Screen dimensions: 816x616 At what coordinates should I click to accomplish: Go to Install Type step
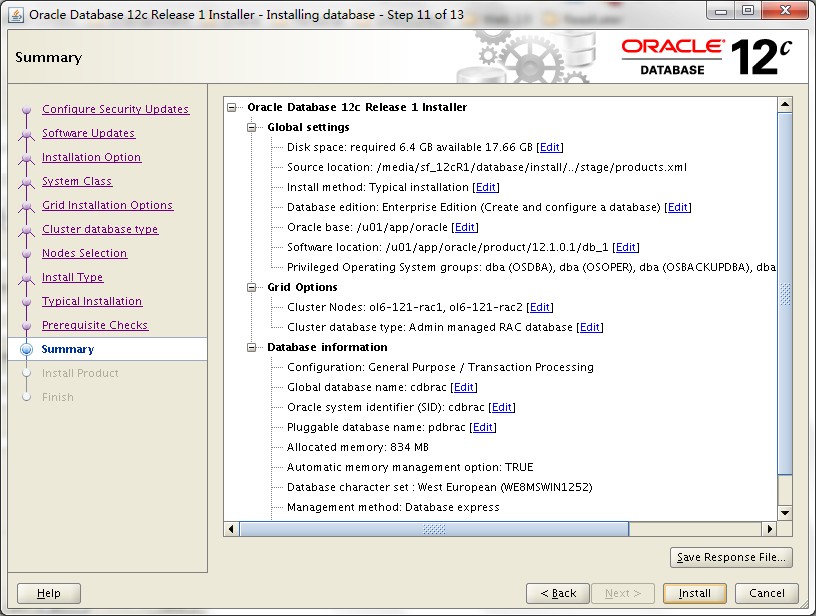[x=72, y=277]
